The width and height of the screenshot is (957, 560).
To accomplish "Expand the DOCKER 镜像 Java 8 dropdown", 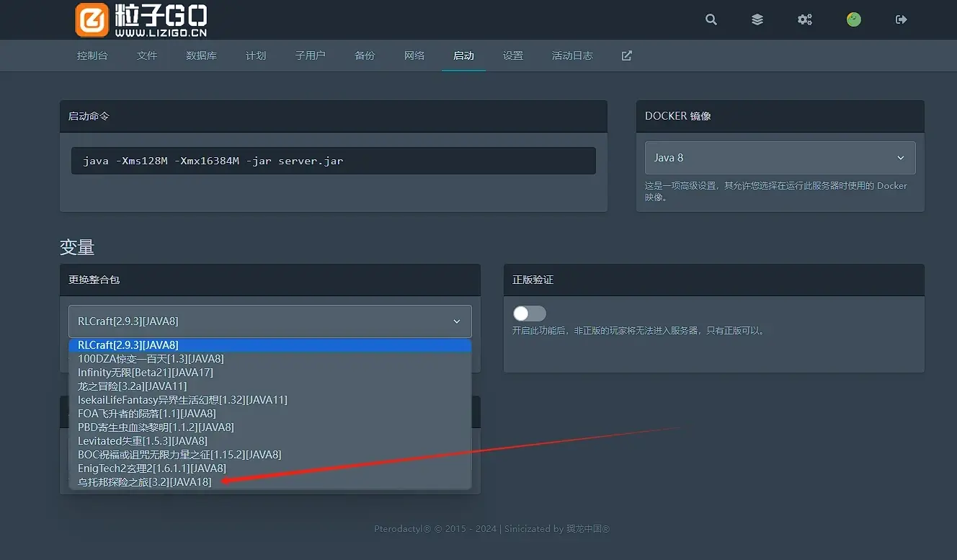I will 780,158.
